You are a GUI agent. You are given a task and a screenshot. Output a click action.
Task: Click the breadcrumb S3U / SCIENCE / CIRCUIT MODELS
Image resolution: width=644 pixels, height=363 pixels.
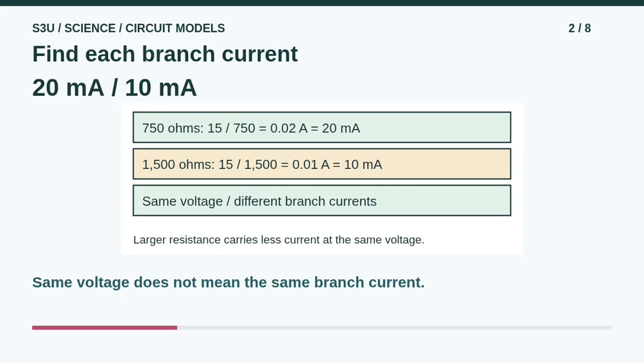pyautogui.click(x=129, y=28)
